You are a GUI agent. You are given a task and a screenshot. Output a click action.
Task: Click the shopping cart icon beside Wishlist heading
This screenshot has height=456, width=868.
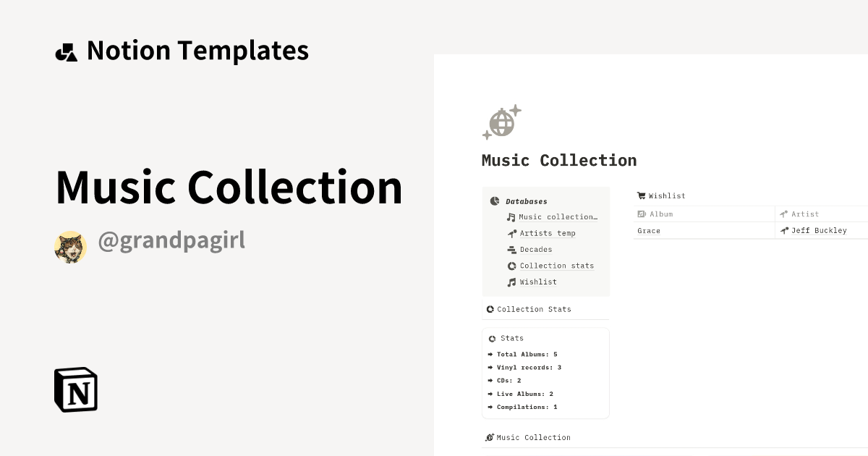pos(641,195)
